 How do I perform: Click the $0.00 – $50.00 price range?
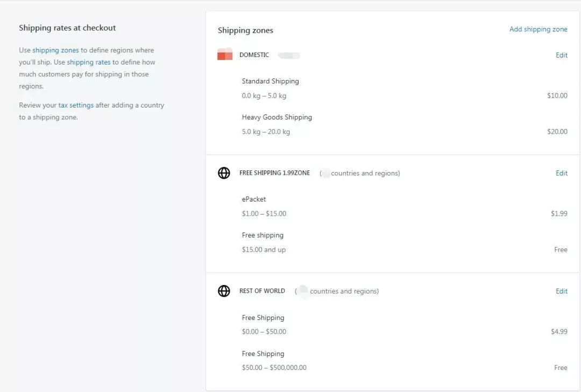point(264,332)
